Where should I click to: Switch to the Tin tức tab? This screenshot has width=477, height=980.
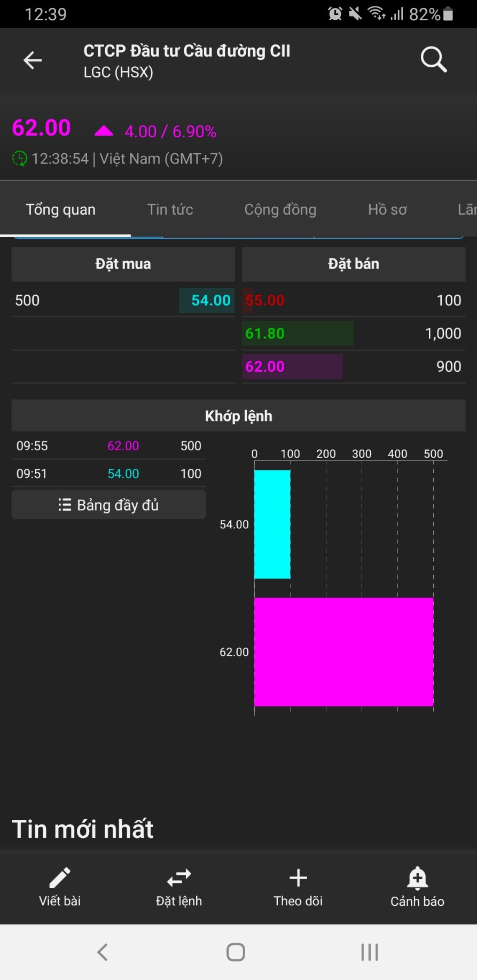(x=170, y=209)
